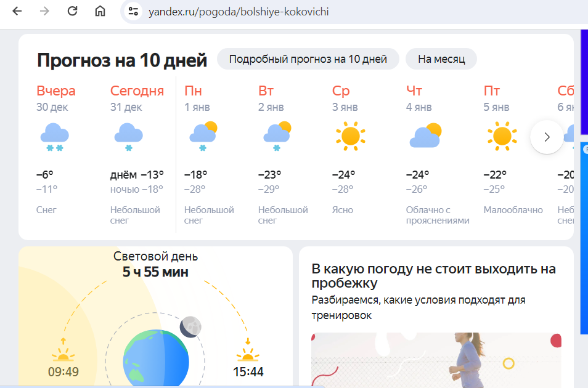Image resolution: width=588 pixels, height=388 pixels.
Task: Open site information icon in address bar
Action: point(133,12)
